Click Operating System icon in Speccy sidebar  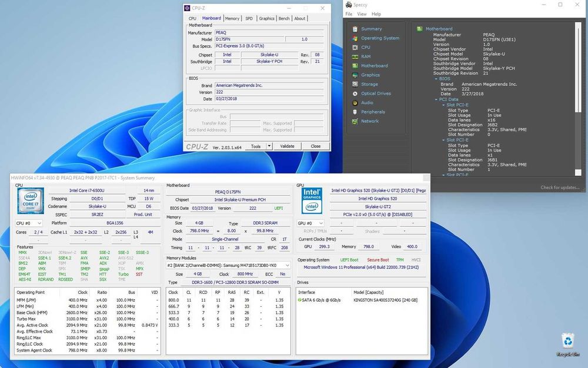coord(355,38)
